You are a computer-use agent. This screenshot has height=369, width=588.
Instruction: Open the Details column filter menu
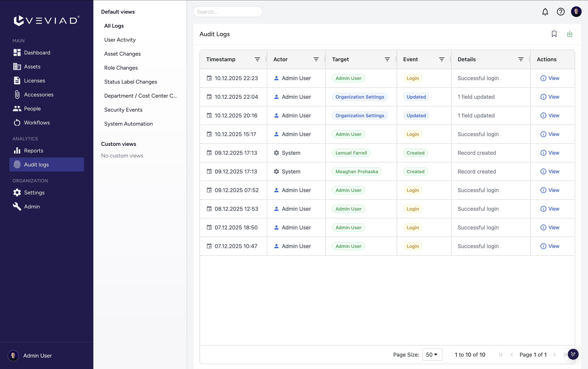pyautogui.click(x=521, y=59)
